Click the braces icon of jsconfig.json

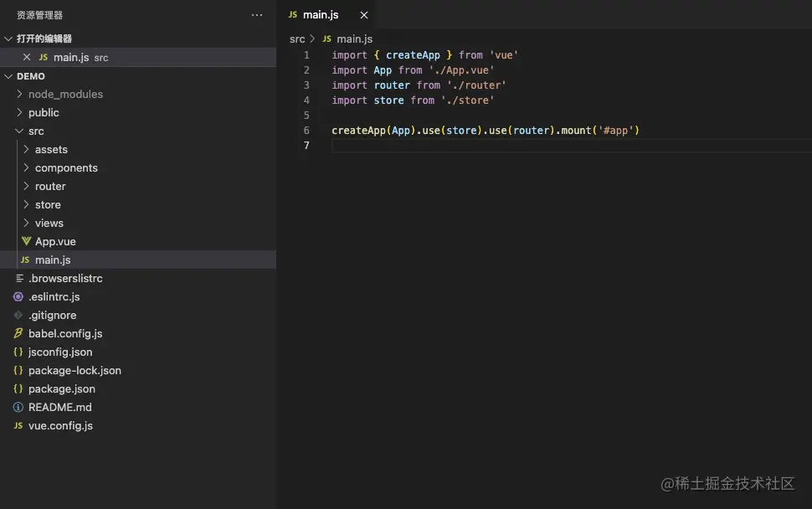18,352
